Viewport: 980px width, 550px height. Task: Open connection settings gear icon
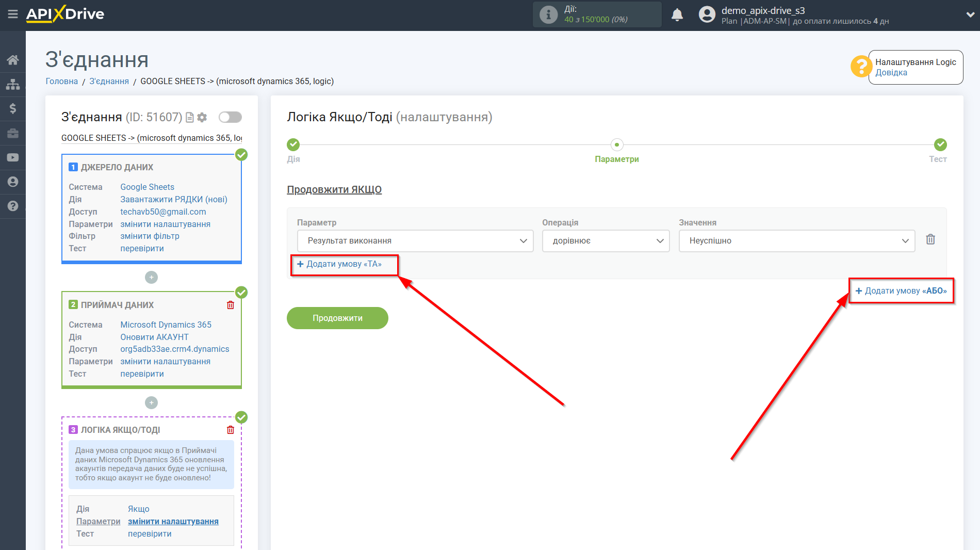(x=202, y=118)
